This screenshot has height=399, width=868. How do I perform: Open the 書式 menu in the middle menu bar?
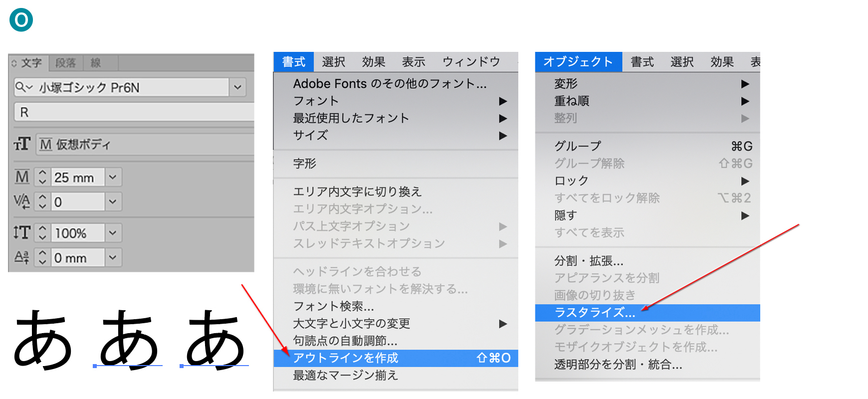[294, 62]
